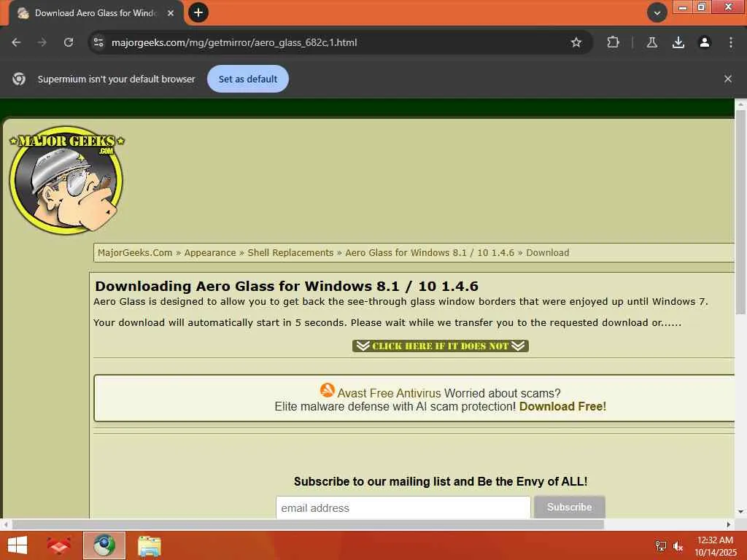This screenshot has width=747, height=560.
Task: Open the profile account icon
Action: coord(704,42)
